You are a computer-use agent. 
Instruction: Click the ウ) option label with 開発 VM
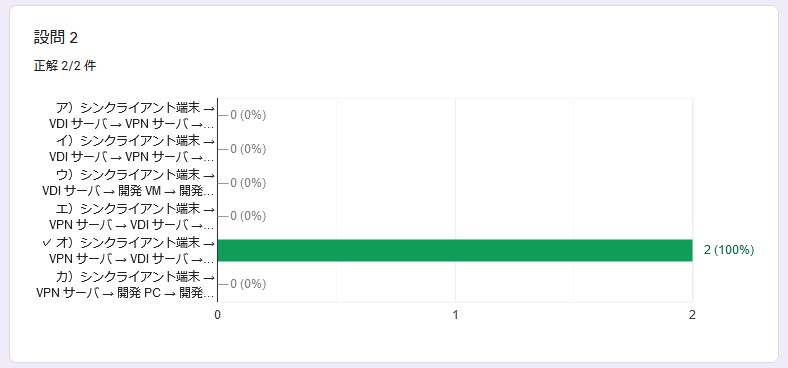click(x=129, y=183)
